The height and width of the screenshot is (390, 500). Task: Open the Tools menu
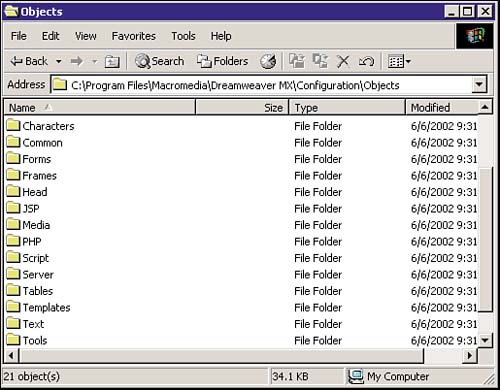coord(183,36)
